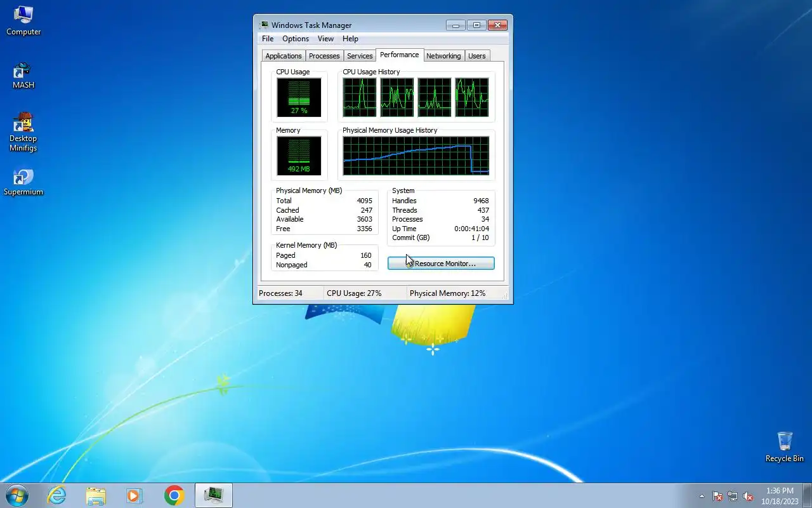Select the MASH desktop shortcut
The height and width of the screenshot is (508, 812).
(23, 75)
